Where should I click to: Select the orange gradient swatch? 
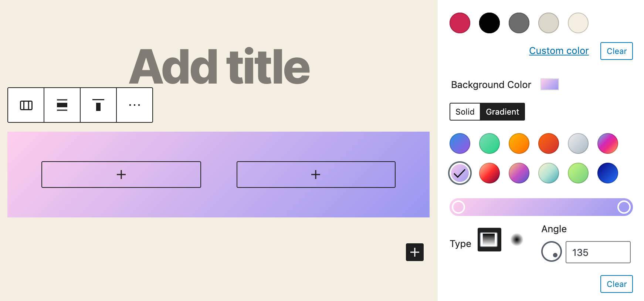519,143
